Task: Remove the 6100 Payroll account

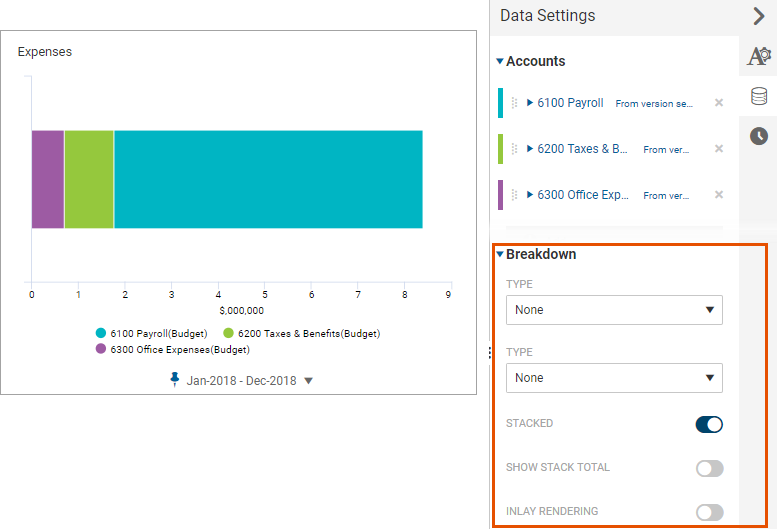Action: pos(719,103)
